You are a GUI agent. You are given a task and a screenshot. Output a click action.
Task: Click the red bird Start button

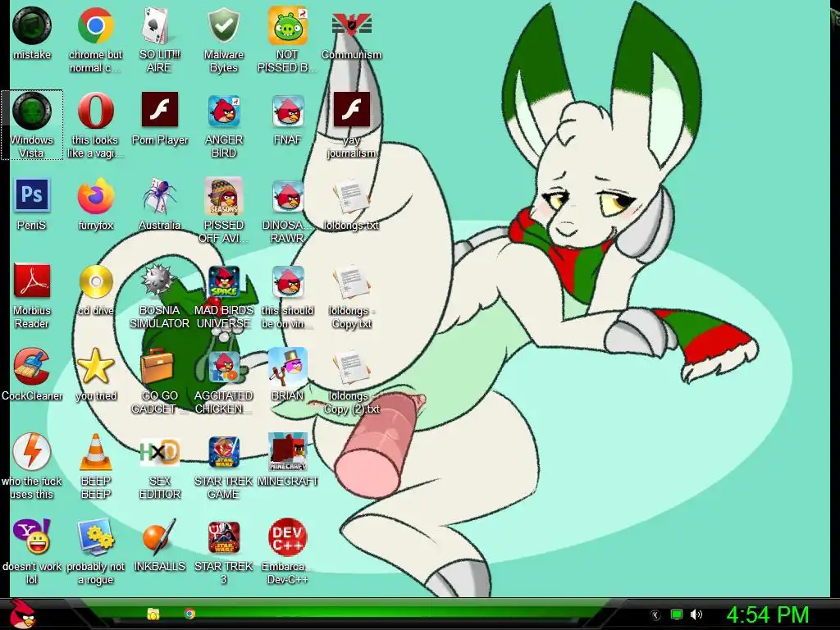click(22, 614)
